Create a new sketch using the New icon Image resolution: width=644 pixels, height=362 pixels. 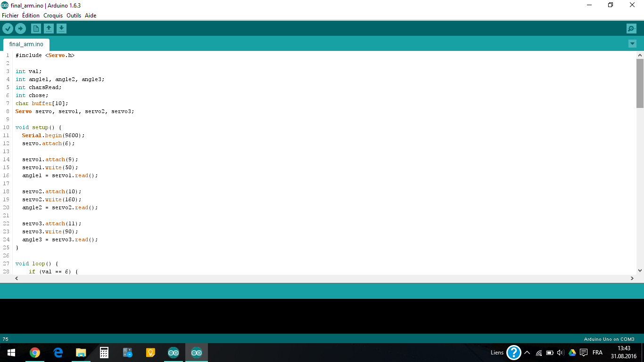36,29
